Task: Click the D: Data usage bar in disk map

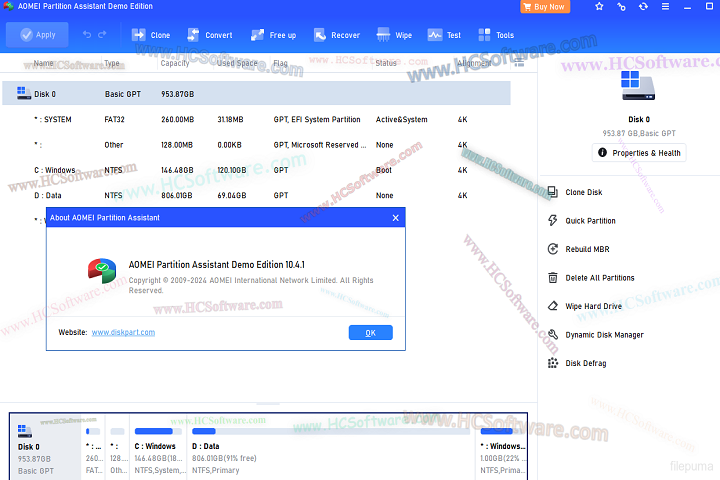Action: [331, 431]
